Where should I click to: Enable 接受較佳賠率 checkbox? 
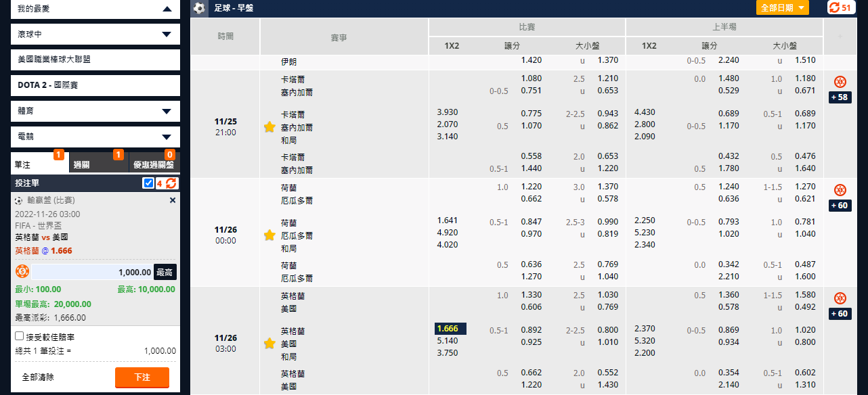click(20, 336)
